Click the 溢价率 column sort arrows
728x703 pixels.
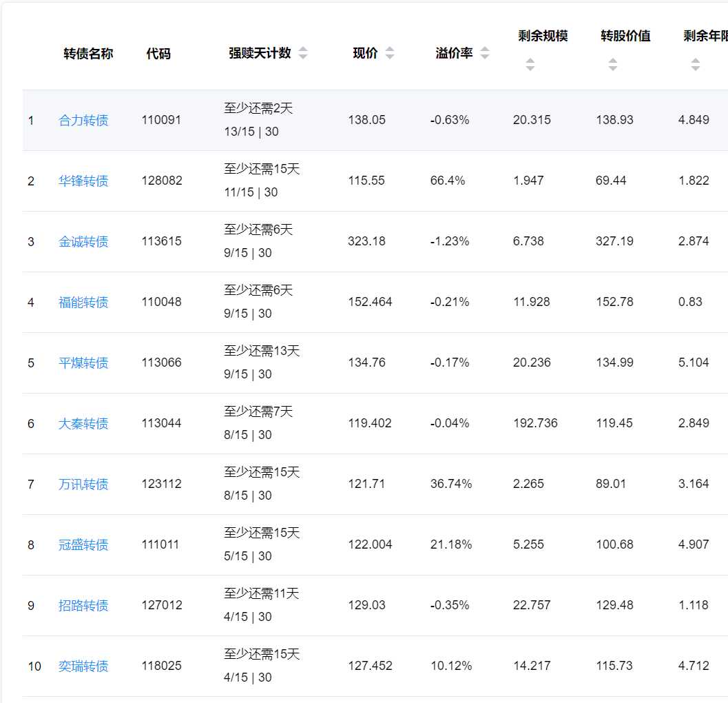coord(485,54)
